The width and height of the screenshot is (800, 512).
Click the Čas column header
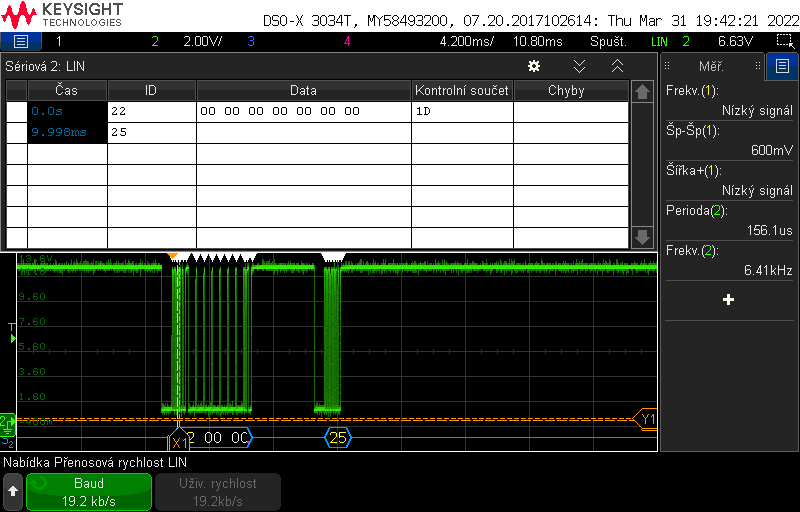[x=67, y=90]
